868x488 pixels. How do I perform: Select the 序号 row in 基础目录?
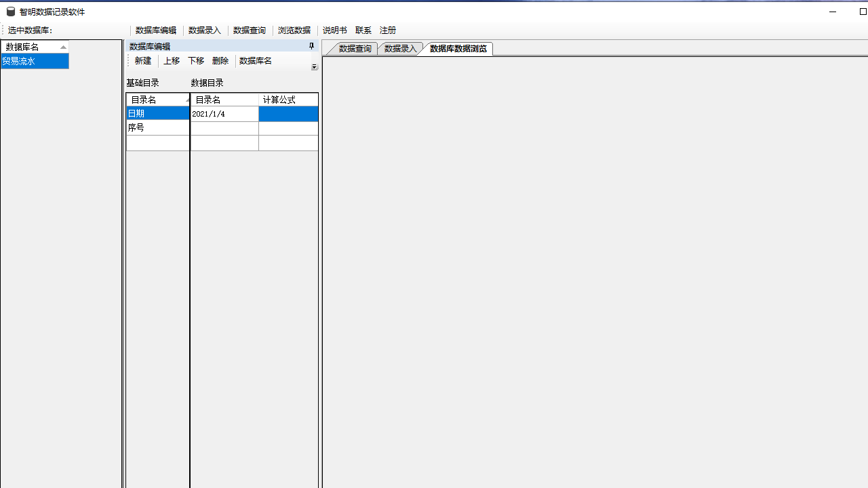[158, 128]
